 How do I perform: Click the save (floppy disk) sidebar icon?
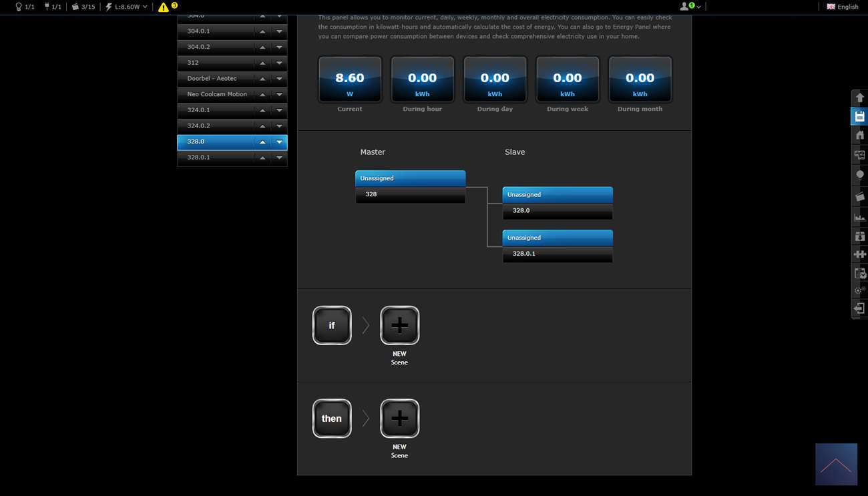[859, 117]
